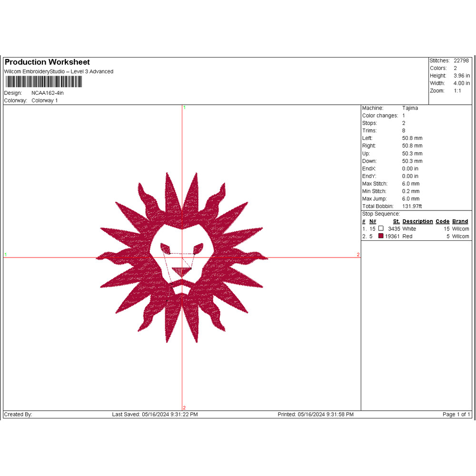The height and width of the screenshot is (476, 476).
Task: Select the 'Description' column header
Action: coord(417,221)
